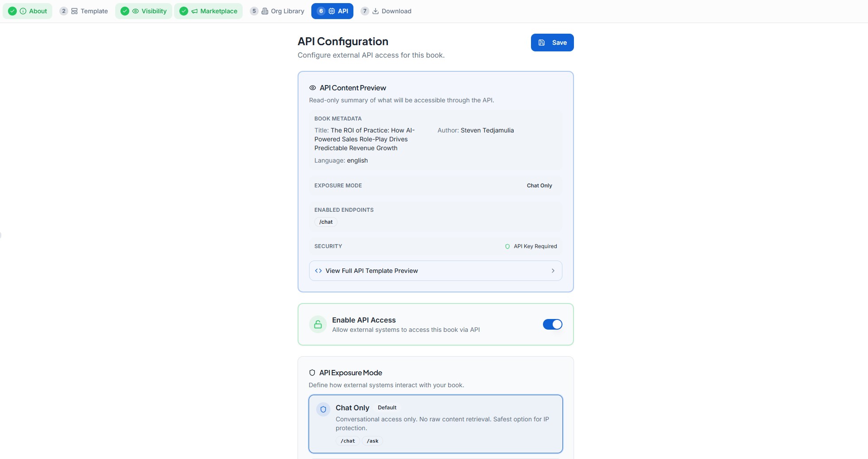This screenshot has width=868, height=459.
Task: Go to the Template step tab
Action: click(x=84, y=11)
